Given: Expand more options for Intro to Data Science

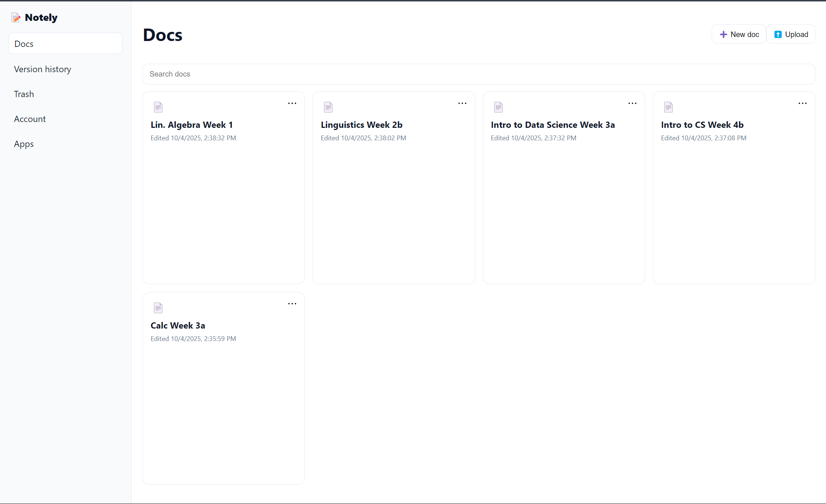Looking at the screenshot, I should click(632, 103).
